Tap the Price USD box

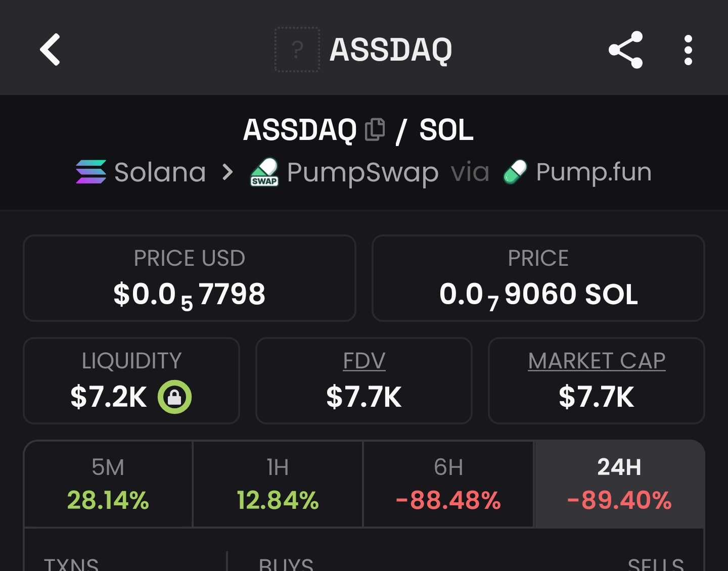click(x=190, y=278)
